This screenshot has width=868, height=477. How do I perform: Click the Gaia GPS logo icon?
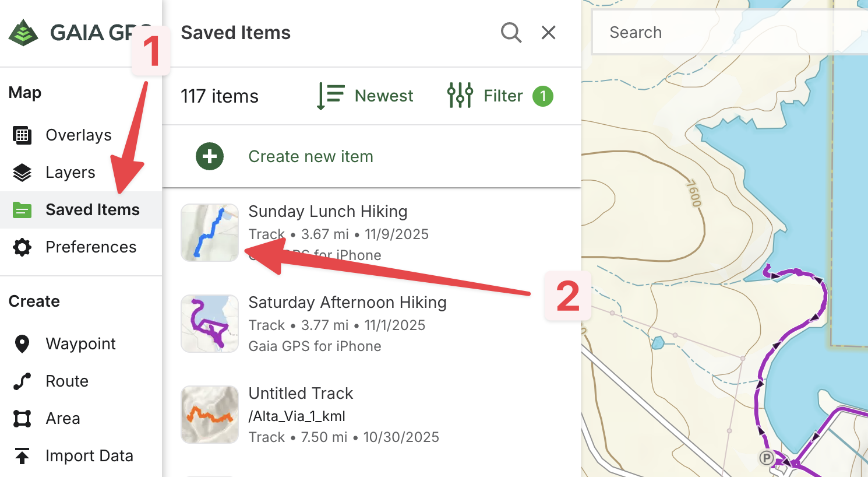click(x=23, y=33)
